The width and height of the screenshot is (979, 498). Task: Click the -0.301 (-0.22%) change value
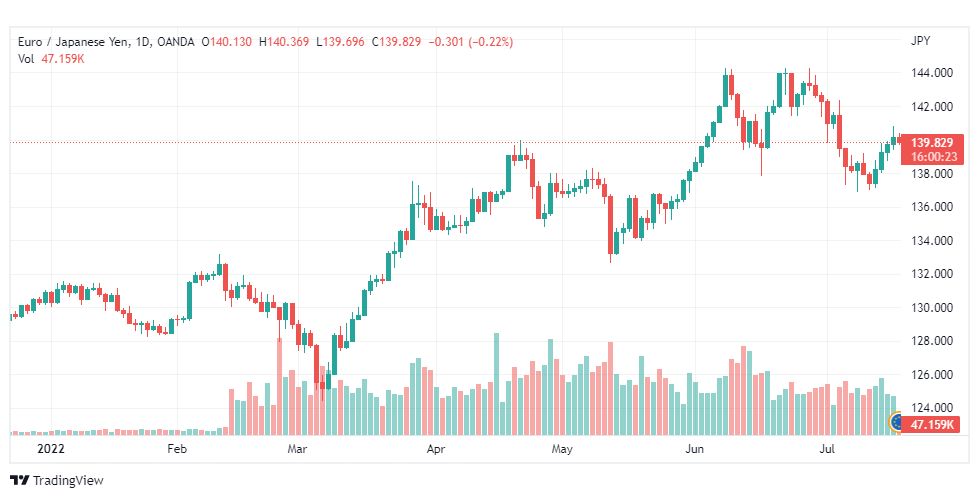(471, 42)
